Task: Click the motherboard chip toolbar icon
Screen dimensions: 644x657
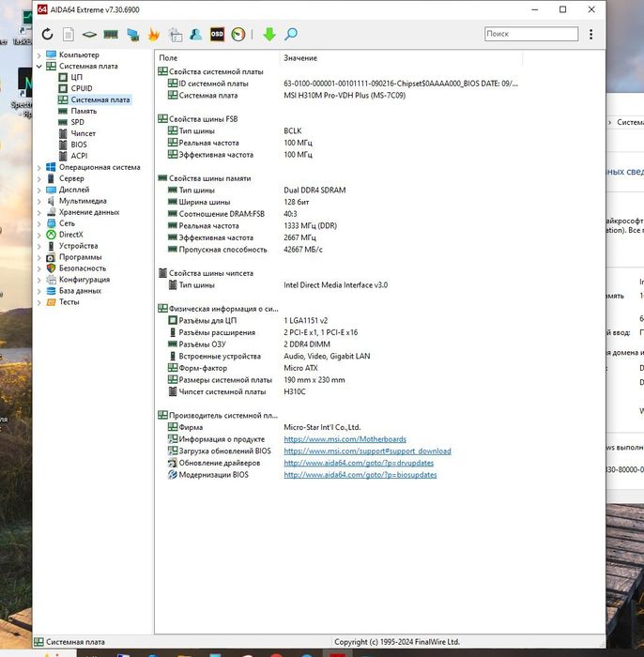Action: click(x=89, y=35)
